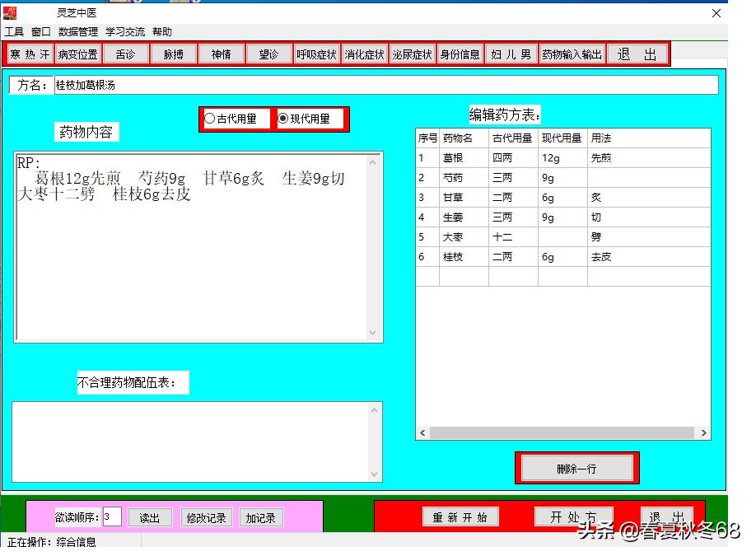
Task: Open the 舌诊 tongue diagnosis panel
Action: click(125, 54)
